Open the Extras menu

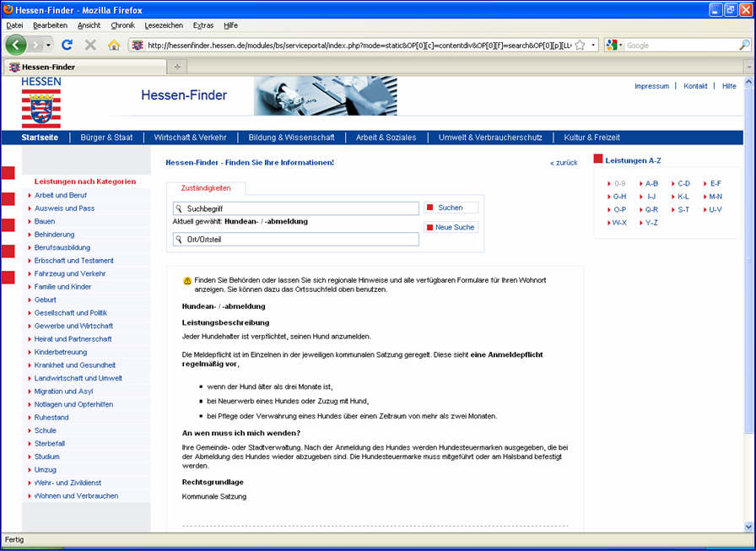tap(203, 25)
